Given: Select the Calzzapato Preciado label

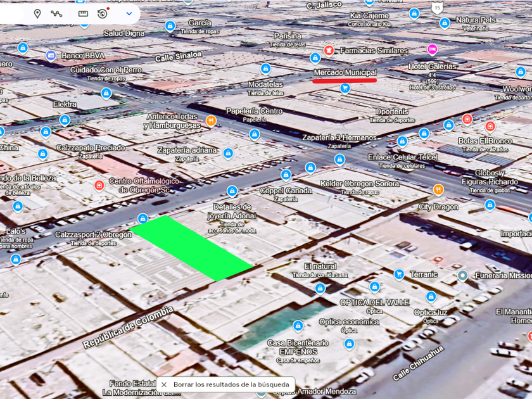Looking at the screenshot, I should click(x=91, y=148).
